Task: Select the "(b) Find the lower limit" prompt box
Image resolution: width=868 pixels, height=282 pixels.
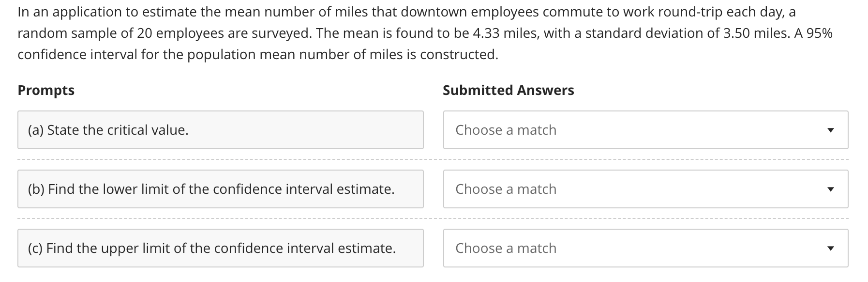Action: (221, 189)
